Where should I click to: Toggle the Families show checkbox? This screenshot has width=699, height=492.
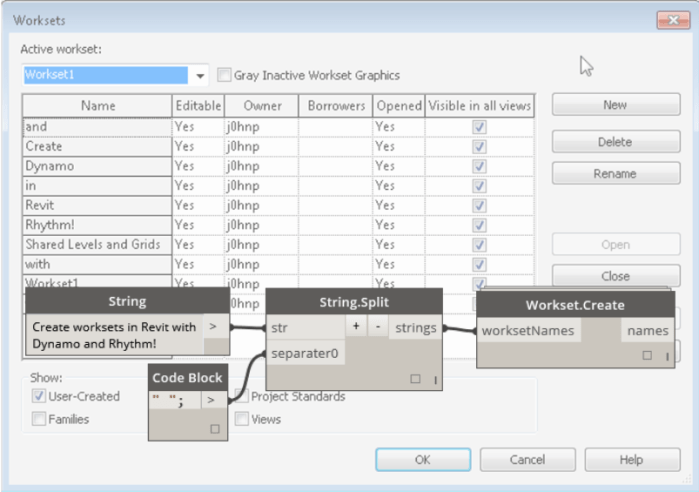point(38,420)
